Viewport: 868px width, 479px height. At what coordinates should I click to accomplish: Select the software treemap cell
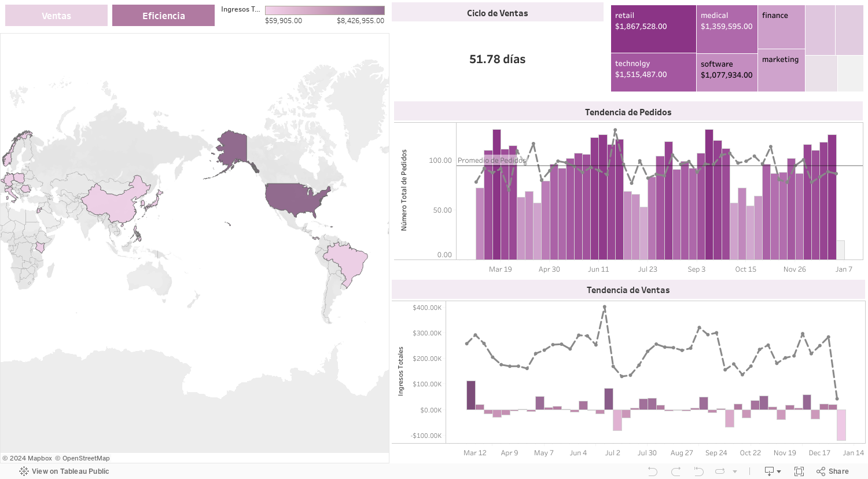tap(727, 72)
